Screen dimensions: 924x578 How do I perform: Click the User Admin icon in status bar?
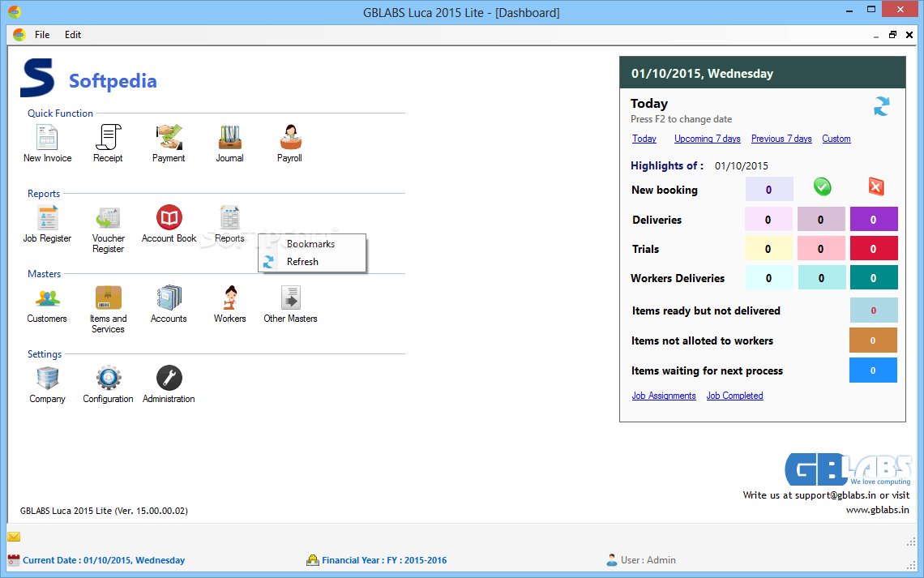point(612,559)
